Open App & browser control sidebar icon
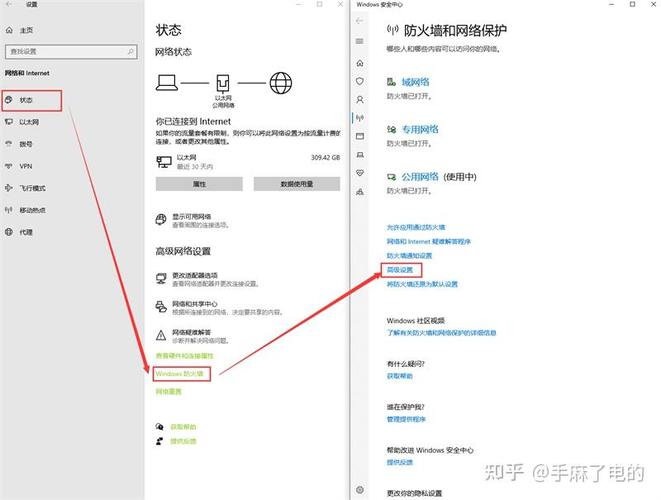The height and width of the screenshot is (500, 661). coord(360,136)
